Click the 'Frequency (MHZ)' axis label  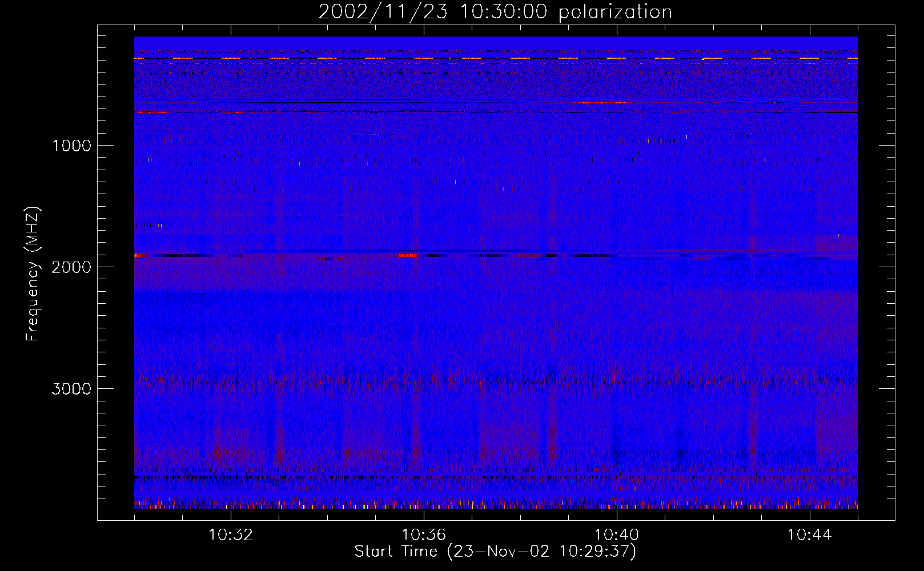[x=33, y=274]
